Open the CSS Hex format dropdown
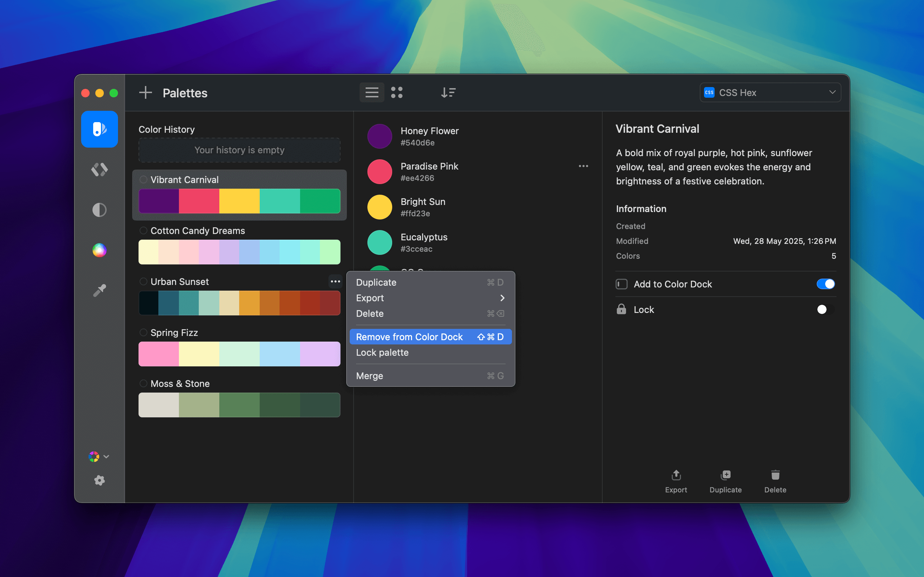 770,92
